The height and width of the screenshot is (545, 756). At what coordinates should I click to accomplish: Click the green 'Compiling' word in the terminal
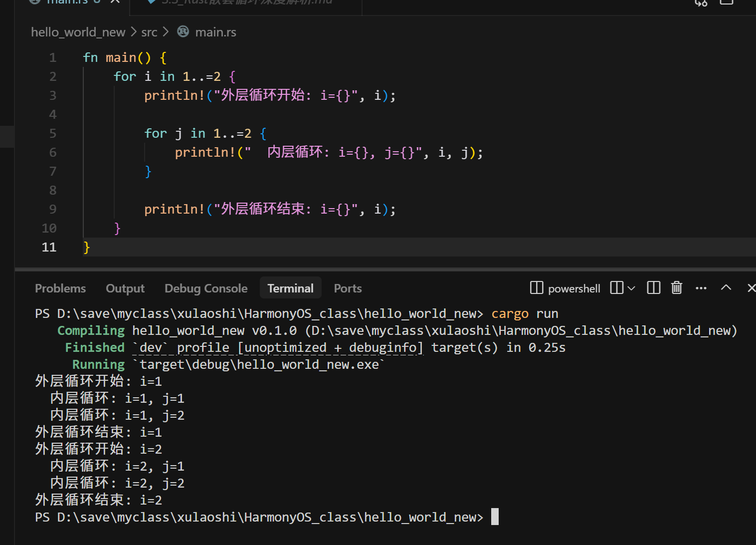(91, 331)
